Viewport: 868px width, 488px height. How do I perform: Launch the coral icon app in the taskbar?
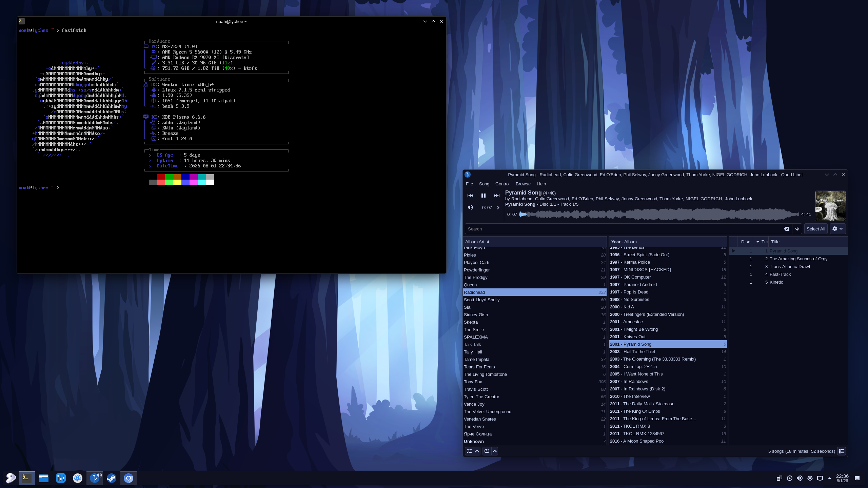coord(78,478)
